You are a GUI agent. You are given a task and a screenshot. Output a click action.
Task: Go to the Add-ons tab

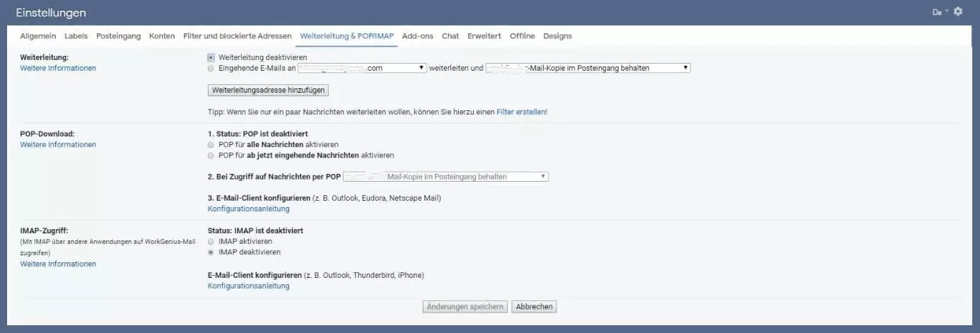click(417, 36)
